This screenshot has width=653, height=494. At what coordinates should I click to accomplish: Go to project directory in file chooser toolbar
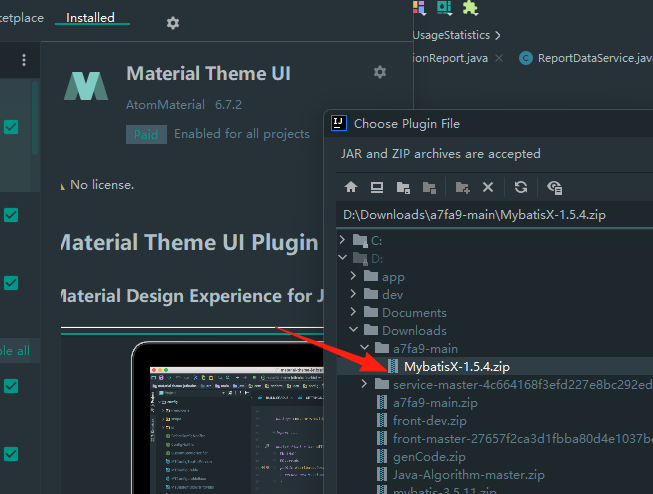point(403,187)
